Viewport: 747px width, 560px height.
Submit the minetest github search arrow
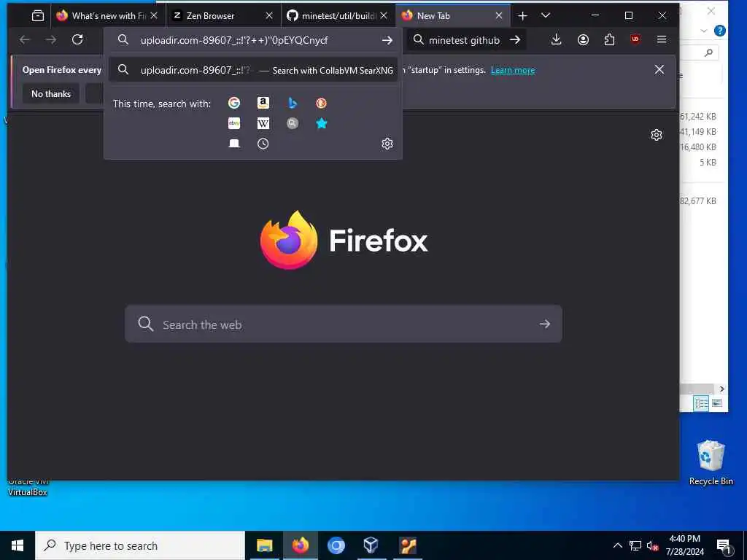pos(515,40)
